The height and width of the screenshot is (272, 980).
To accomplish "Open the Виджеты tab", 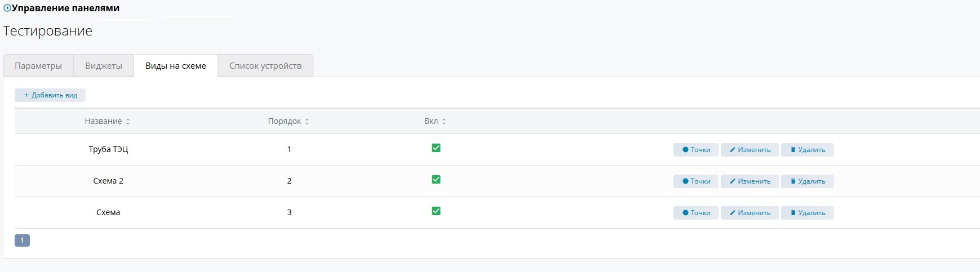I will point(104,66).
